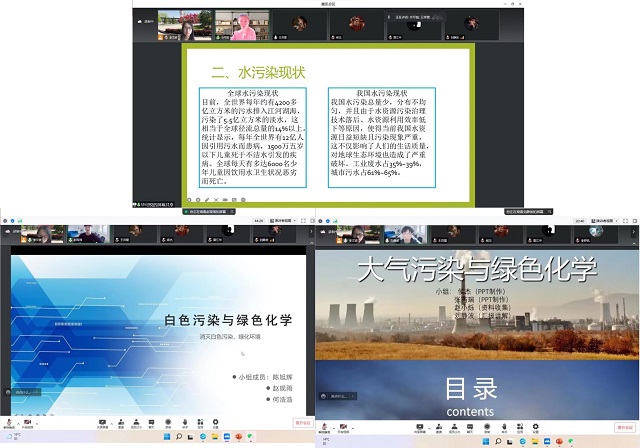Select the host video thumbnail with flowering trees background
The width and height of the screenshot is (640, 448).
pos(185,25)
